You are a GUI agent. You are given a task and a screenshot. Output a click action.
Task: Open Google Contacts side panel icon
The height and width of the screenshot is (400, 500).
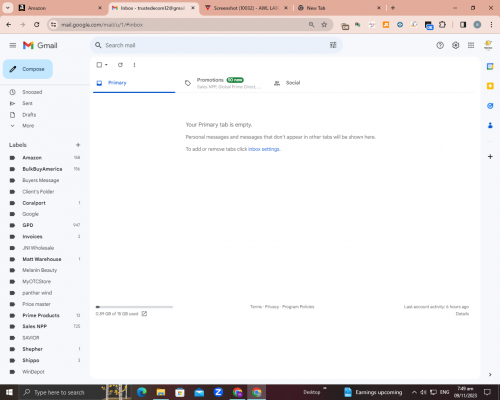(490, 125)
